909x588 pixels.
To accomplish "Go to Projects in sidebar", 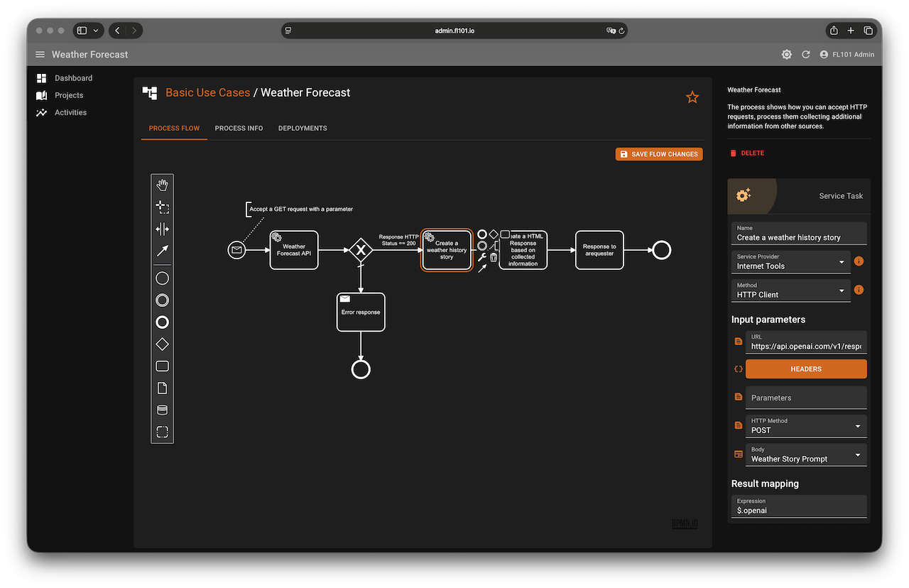I will (x=69, y=95).
